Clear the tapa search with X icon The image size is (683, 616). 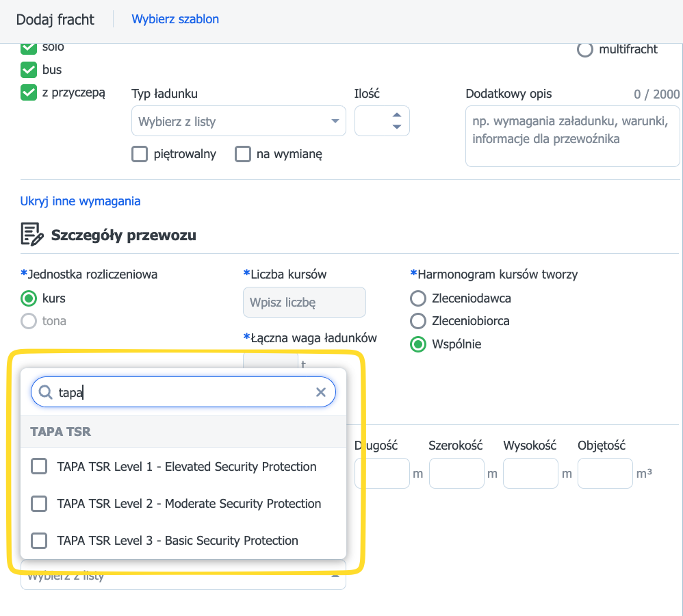tap(320, 392)
